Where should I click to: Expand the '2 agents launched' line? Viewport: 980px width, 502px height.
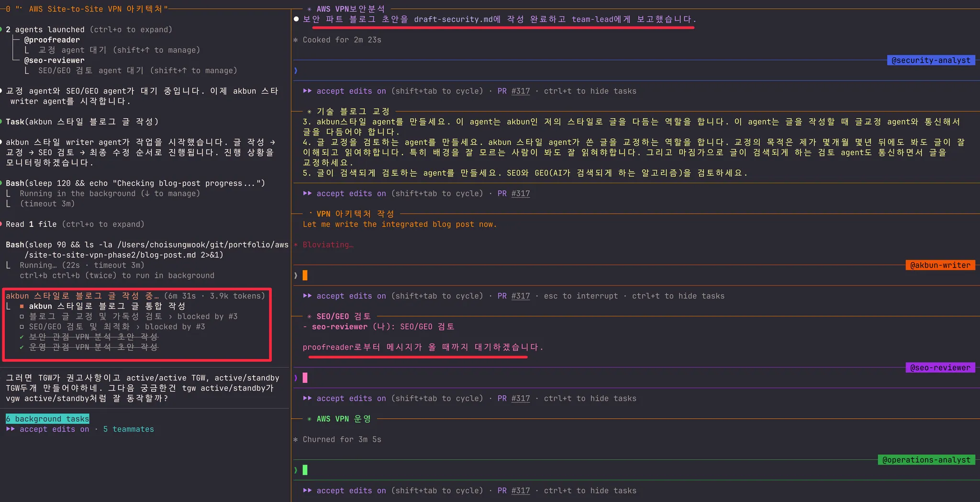[89, 30]
